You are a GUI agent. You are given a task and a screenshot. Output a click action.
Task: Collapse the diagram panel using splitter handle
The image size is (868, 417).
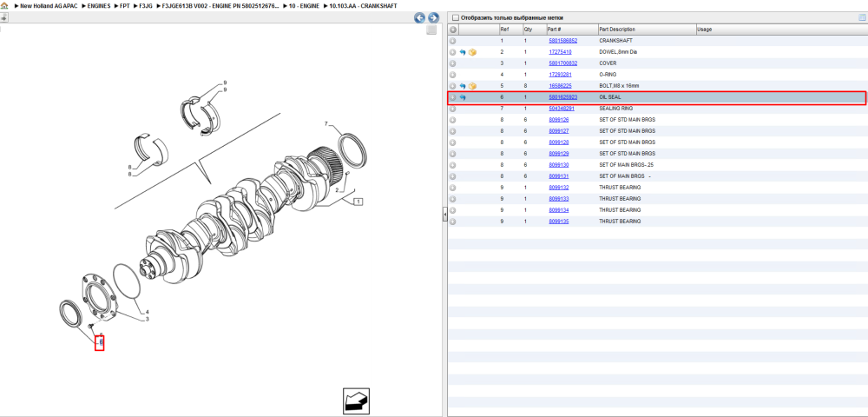[x=444, y=215]
